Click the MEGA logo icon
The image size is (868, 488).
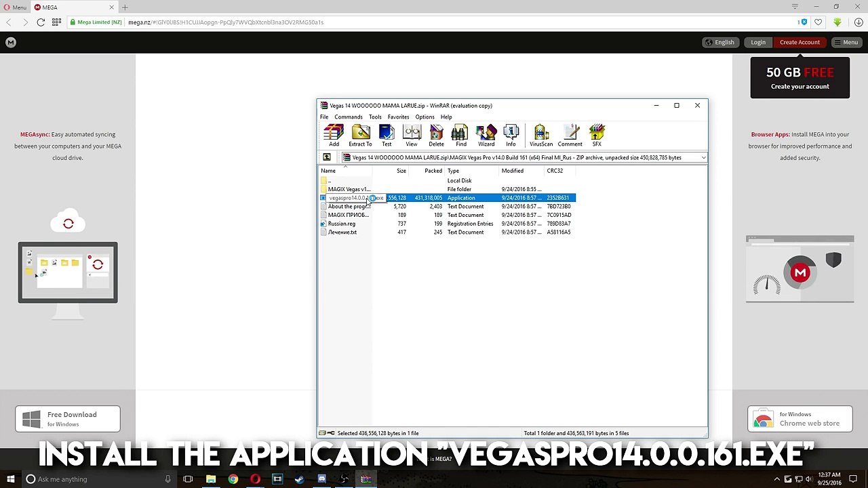[x=10, y=42]
